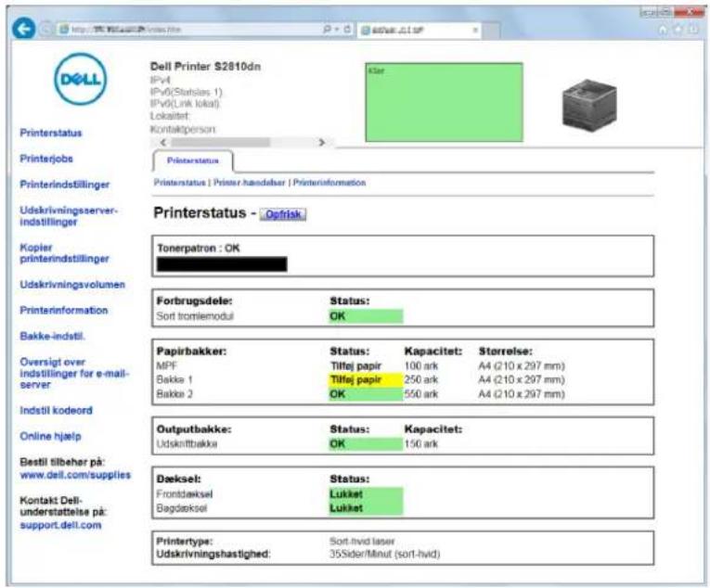This screenshot has height=588, width=710.
Task: Click the 550 ark capacity for Bakke 2
Action: click(421, 394)
